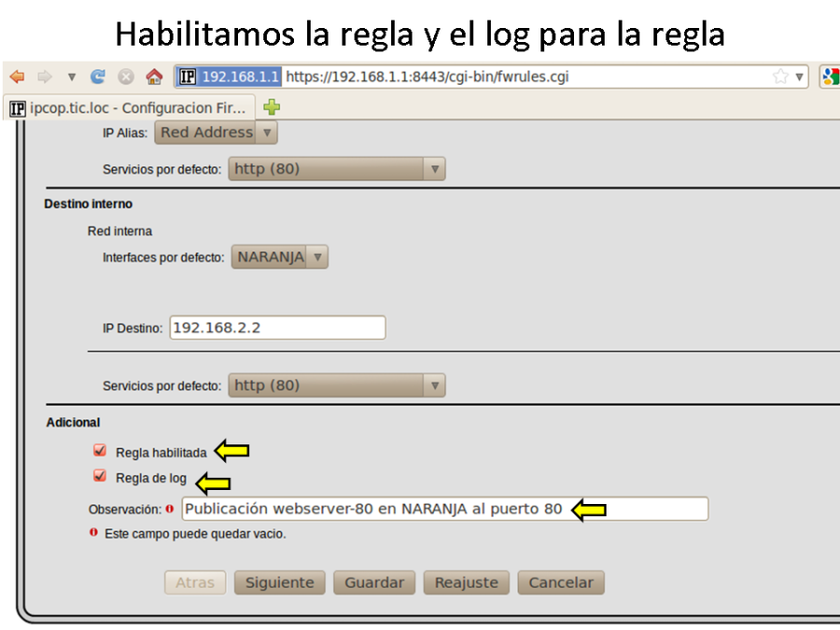Uncheck the Regla de log option
This screenshot has width=840, height=630.
point(100,476)
